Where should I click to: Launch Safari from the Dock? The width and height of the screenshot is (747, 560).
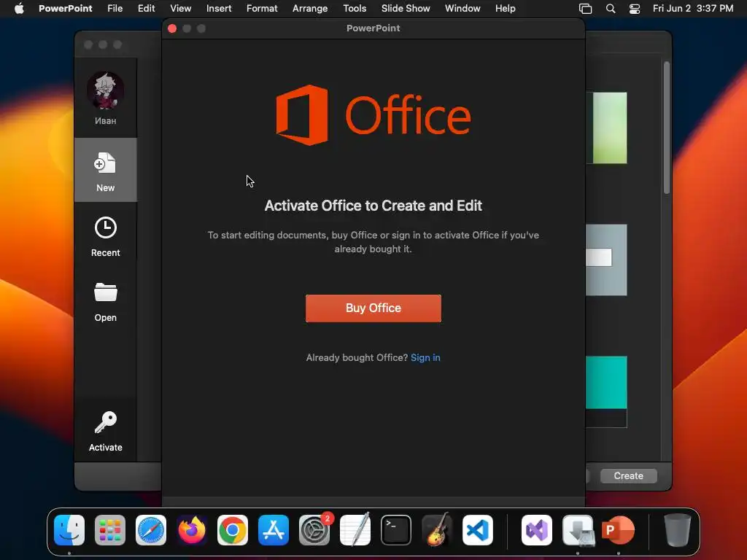tap(151, 530)
